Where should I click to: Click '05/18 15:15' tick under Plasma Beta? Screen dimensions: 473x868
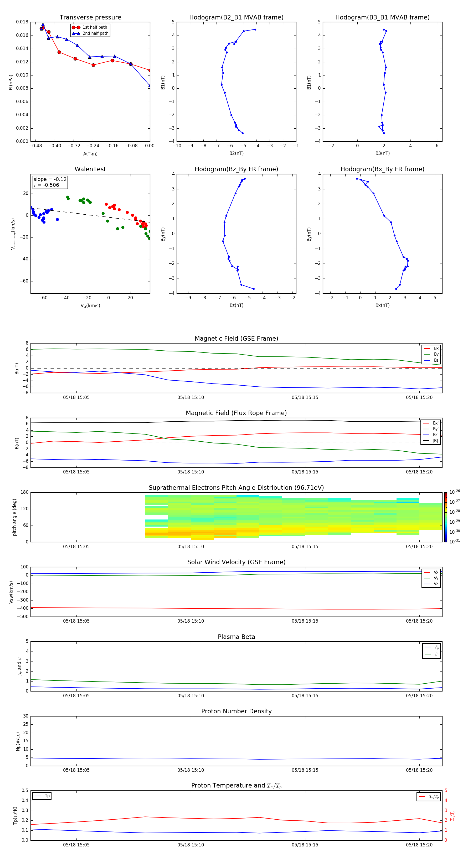(x=305, y=696)
